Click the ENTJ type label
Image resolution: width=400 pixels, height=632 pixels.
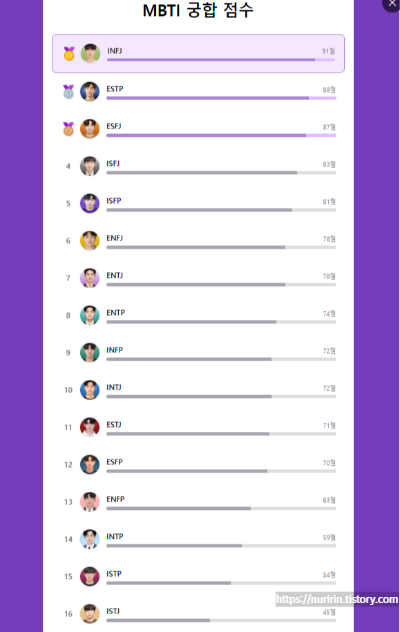[x=115, y=275]
